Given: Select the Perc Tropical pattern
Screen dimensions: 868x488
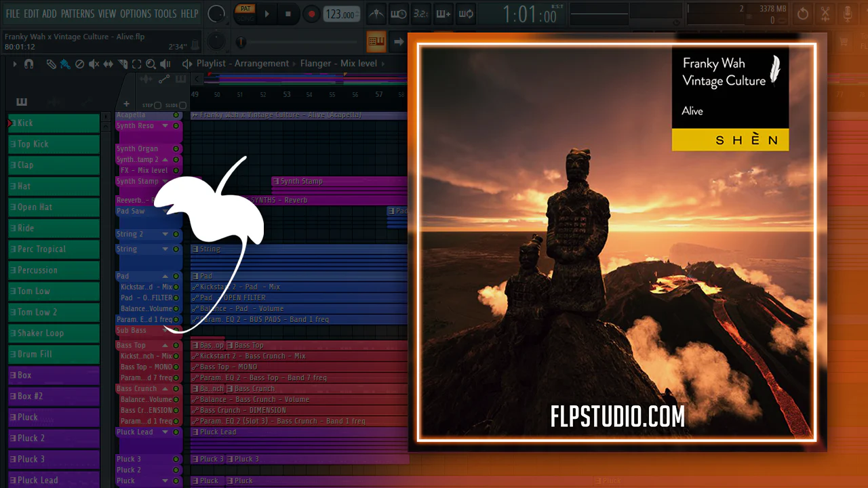Looking at the screenshot, I should [54, 249].
